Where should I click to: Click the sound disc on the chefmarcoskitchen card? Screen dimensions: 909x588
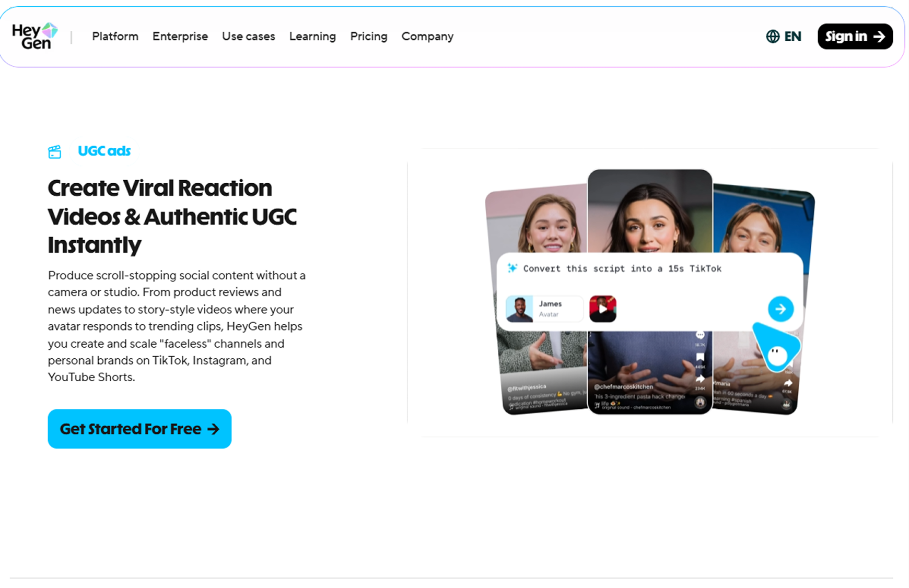point(701,402)
